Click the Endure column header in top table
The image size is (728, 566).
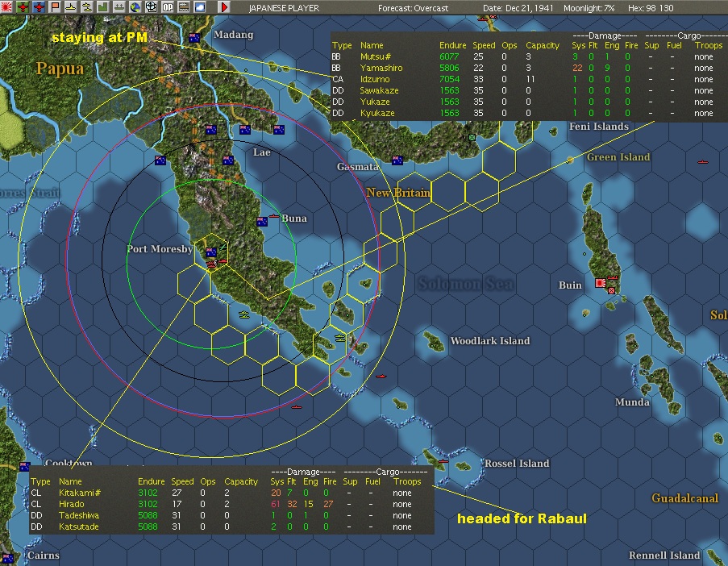[x=452, y=45]
